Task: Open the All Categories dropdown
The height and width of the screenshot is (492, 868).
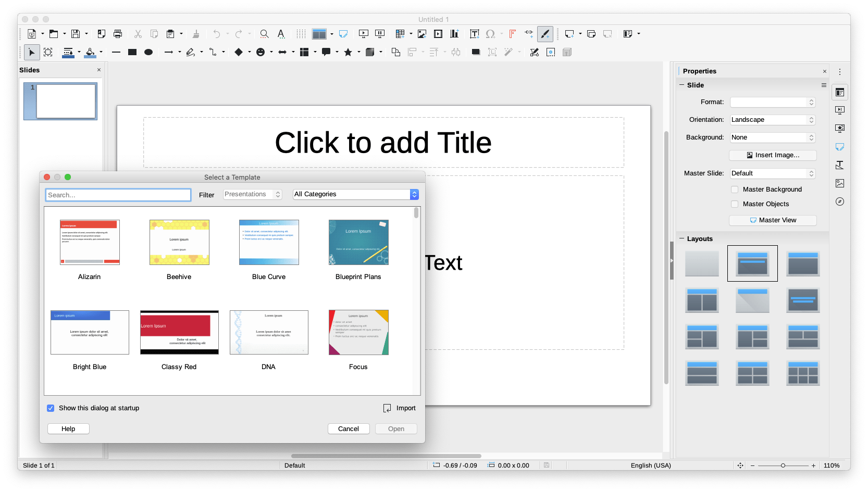Action: point(356,194)
